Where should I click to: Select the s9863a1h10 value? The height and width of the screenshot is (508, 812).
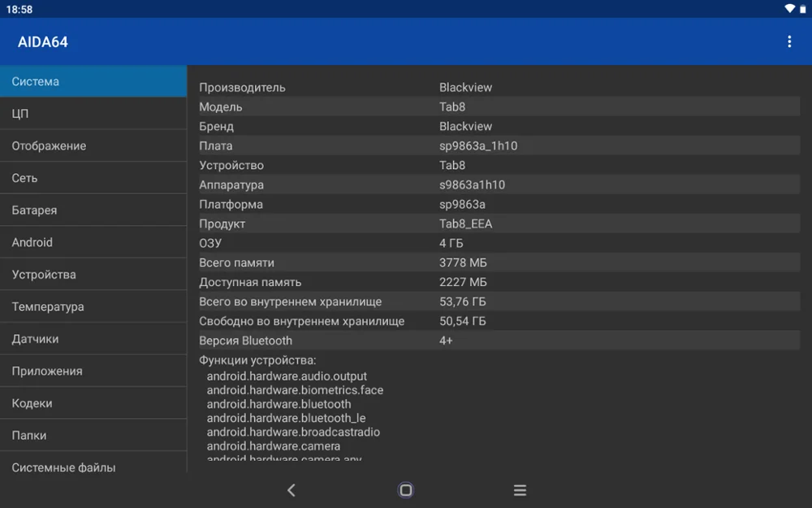click(x=472, y=185)
